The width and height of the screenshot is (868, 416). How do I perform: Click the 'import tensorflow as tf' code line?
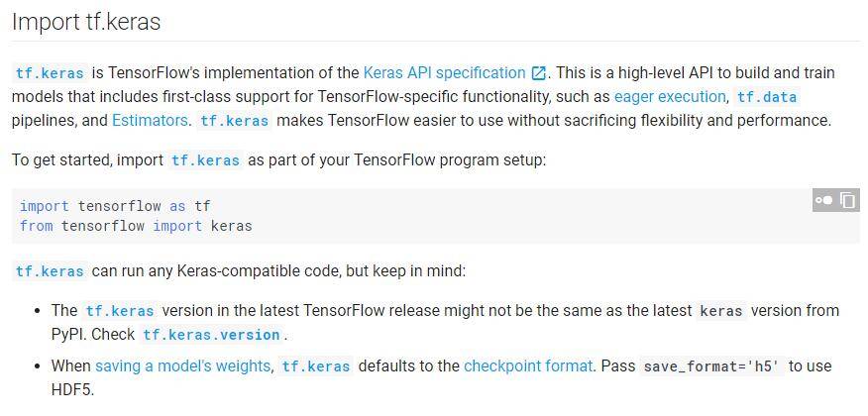click(x=115, y=206)
